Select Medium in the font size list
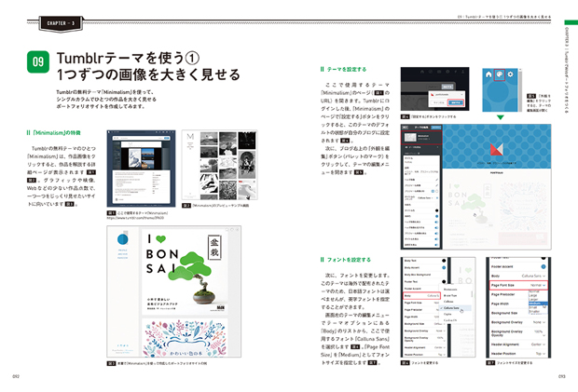Viewport: 578px width, 392px height. coord(534,304)
